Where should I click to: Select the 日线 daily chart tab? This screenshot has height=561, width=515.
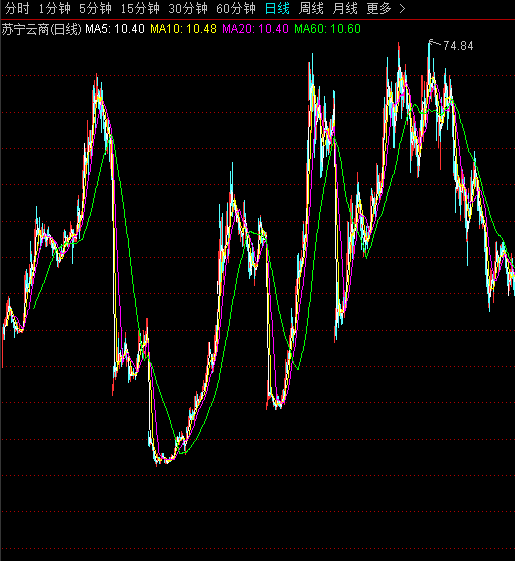click(x=277, y=9)
